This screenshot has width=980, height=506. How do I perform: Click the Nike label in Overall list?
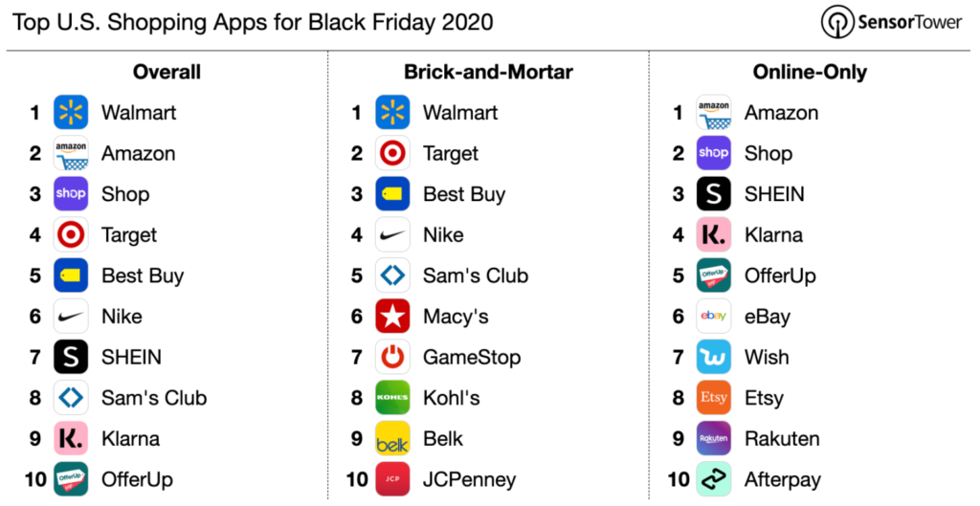pyautogui.click(x=122, y=316)
